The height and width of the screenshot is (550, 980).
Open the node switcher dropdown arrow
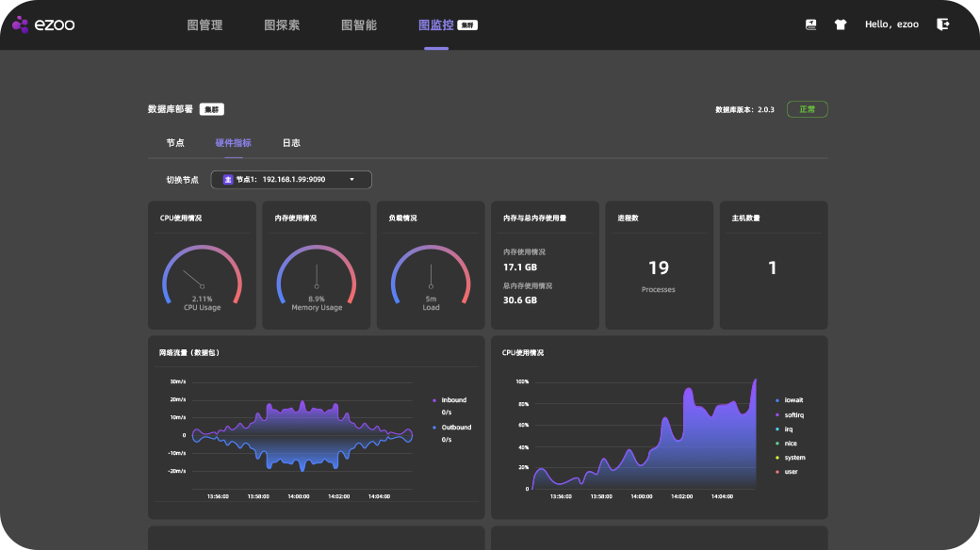[351, 179]
